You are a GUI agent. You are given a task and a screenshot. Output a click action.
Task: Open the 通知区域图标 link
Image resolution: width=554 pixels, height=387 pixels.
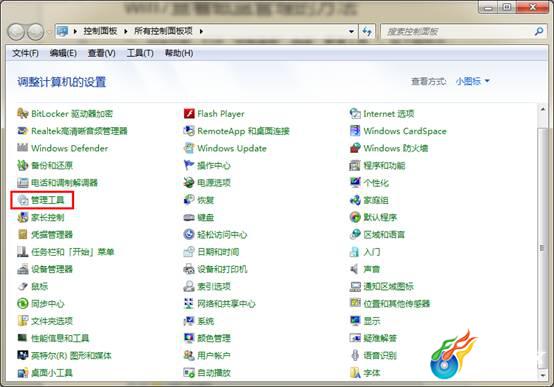pos(389,286)
